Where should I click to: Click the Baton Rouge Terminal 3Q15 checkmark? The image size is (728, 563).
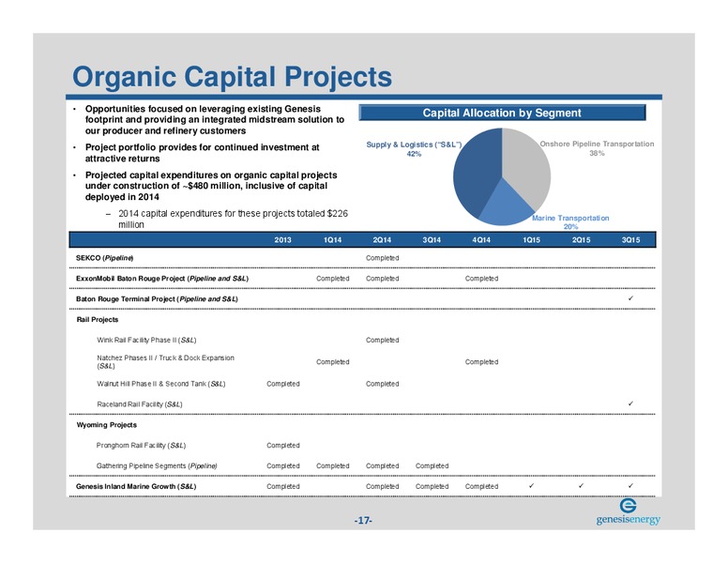pos(630,298)
